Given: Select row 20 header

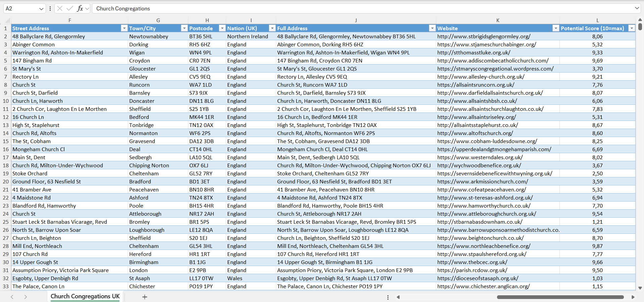Looking at the screenshot, I should (x=6, y=182).
